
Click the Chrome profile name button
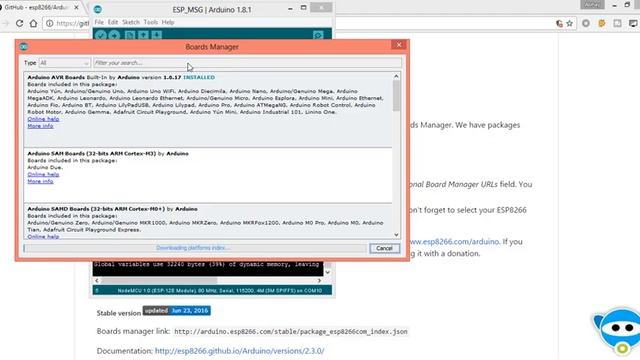pyautogui.click(x=592, y=5)
